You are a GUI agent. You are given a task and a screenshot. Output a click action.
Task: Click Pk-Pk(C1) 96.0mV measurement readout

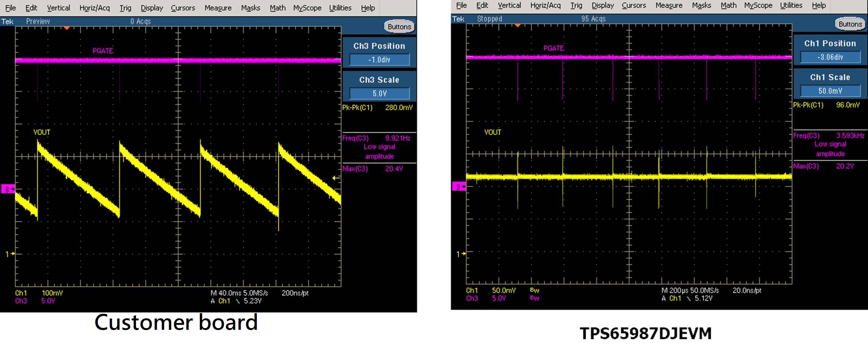[826, 105]
